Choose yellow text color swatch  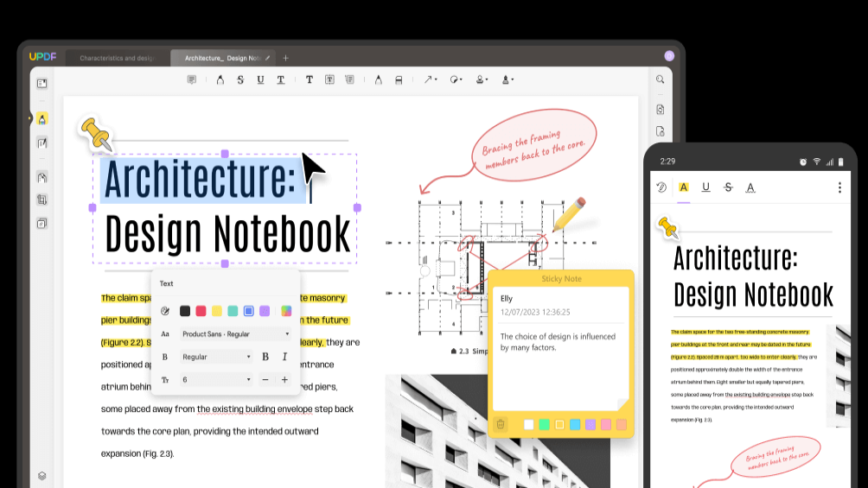(x=217, y=311)
